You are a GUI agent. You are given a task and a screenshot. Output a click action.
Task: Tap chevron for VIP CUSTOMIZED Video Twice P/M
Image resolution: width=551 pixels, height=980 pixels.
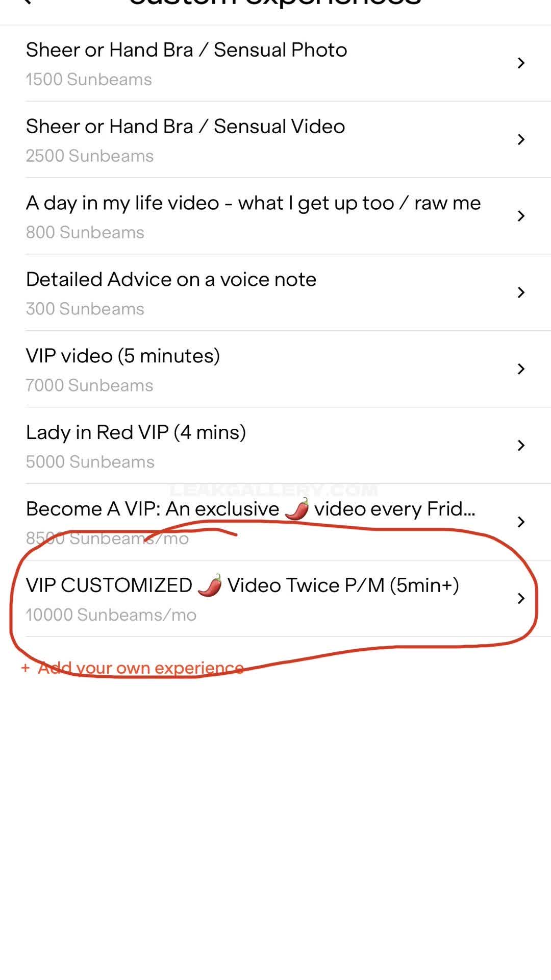coord(521,599)
